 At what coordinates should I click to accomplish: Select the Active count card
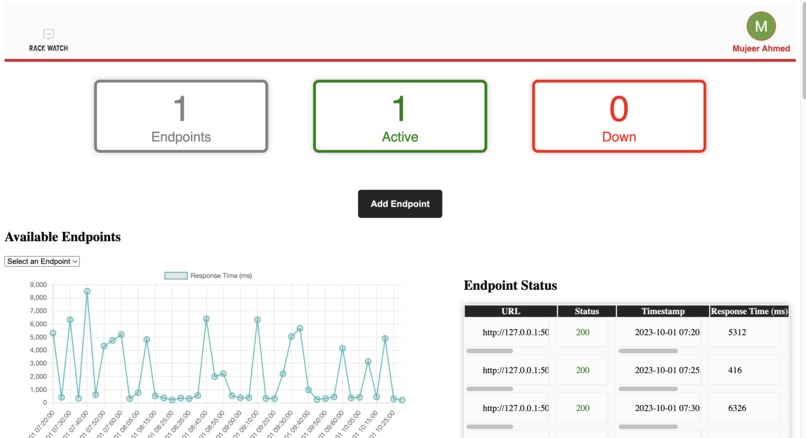click(x=400, y=116)
